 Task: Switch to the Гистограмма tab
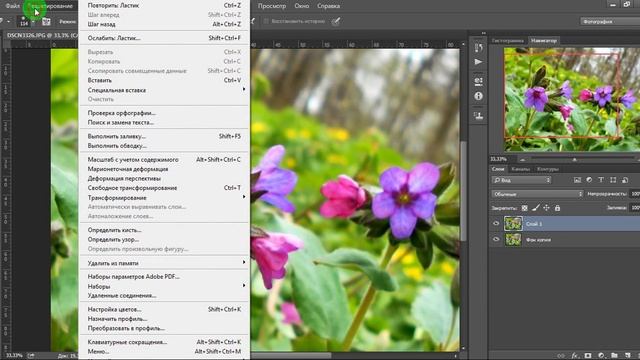[508, 40]
